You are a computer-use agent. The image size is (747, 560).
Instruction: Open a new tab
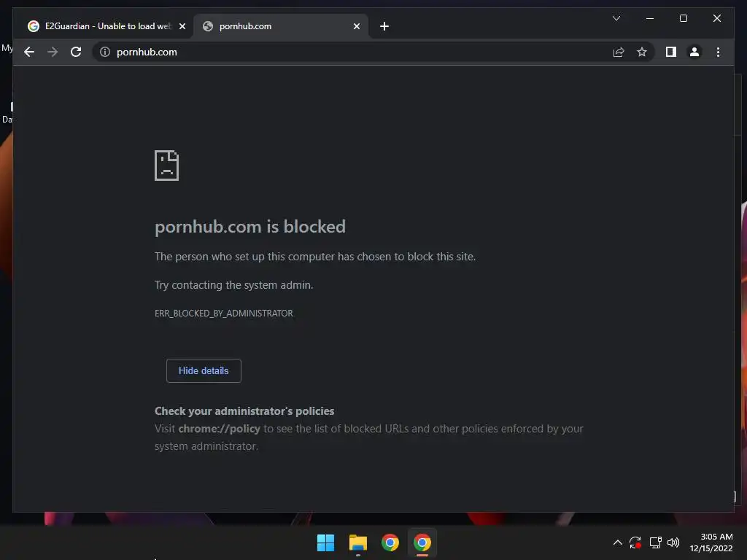point(384,26)
